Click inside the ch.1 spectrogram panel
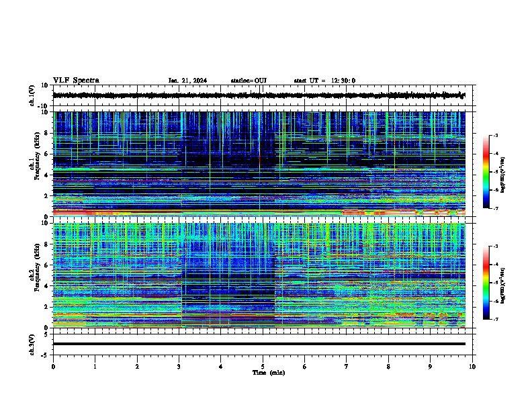Screen dimensions: 532x411 (x=259, y=164)
